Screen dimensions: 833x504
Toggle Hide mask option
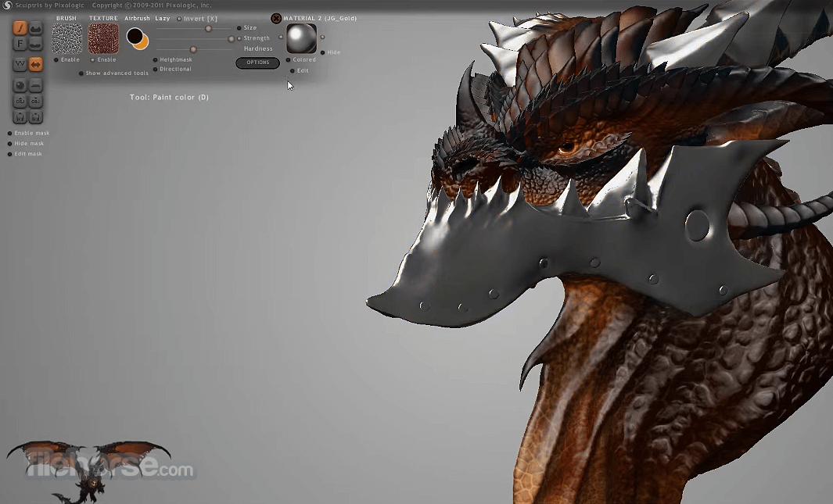(9, 144)
